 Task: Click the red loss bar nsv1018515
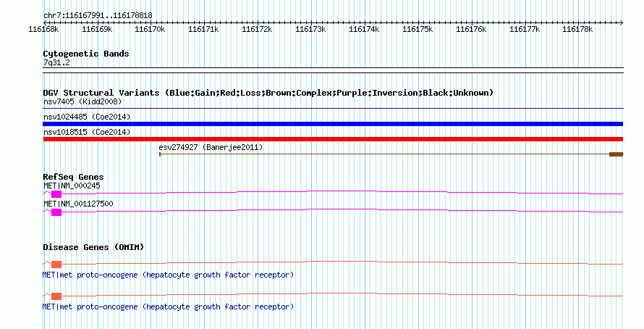pos(333,139)
